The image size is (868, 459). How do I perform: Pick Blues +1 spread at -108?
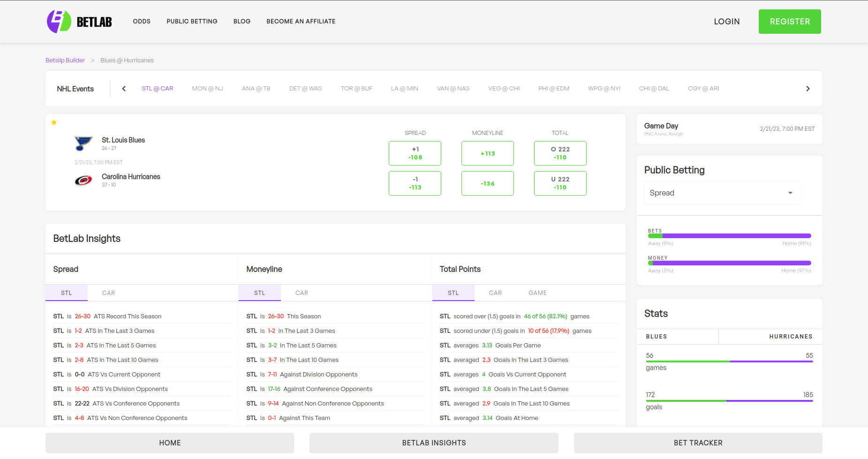[415, 153]
